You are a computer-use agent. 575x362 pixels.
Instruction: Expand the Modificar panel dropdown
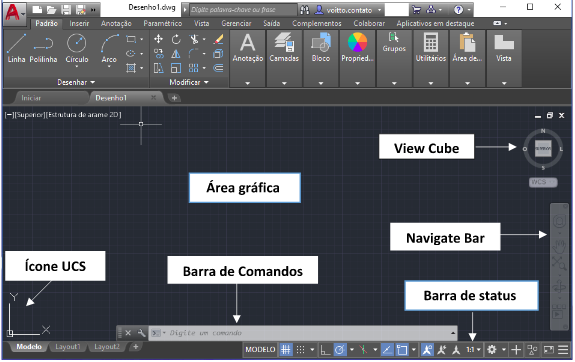point(189,82)
